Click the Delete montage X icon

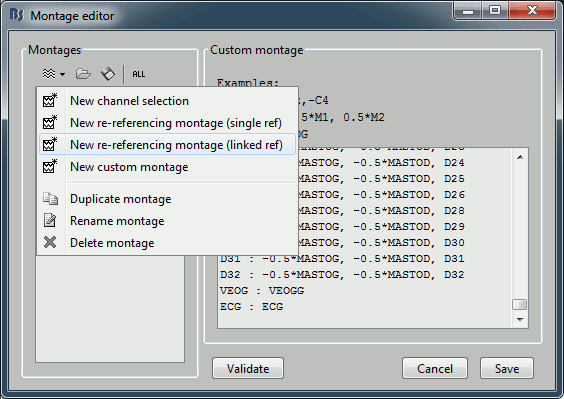50,242
